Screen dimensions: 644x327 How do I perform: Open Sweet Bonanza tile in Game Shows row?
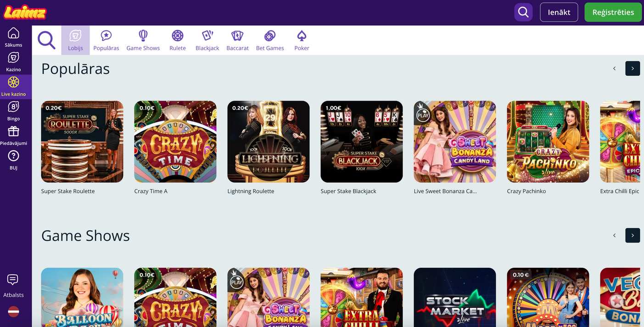[269, 297]
